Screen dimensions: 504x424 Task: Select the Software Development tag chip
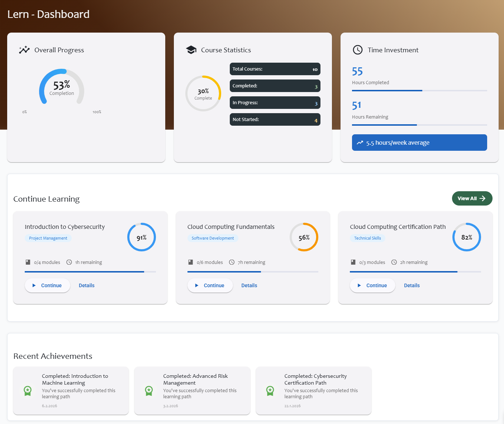pyautogui.click(x=213, y=238)
